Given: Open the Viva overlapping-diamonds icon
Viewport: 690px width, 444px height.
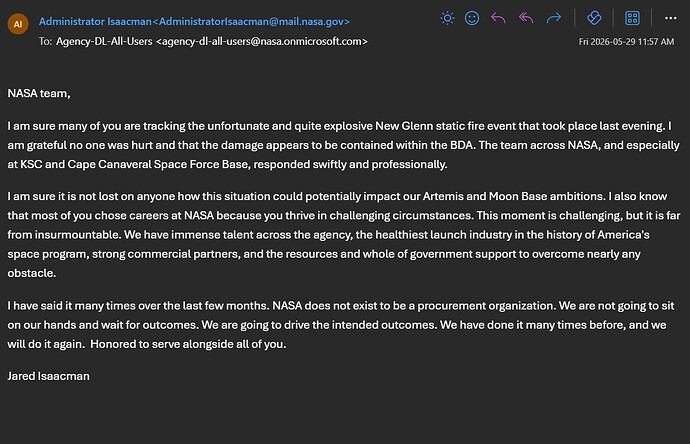Looking at the screenshot, I should click(x=594, y=18).
